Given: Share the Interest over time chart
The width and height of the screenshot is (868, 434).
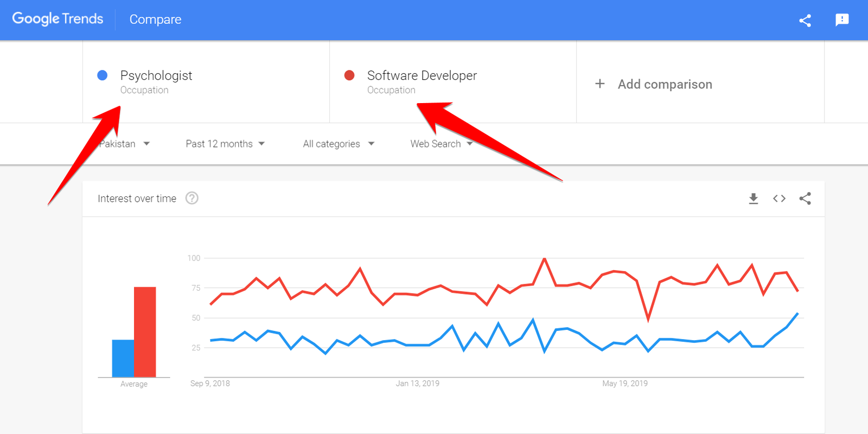Looking at the screenshot, I should coord(805,199).
